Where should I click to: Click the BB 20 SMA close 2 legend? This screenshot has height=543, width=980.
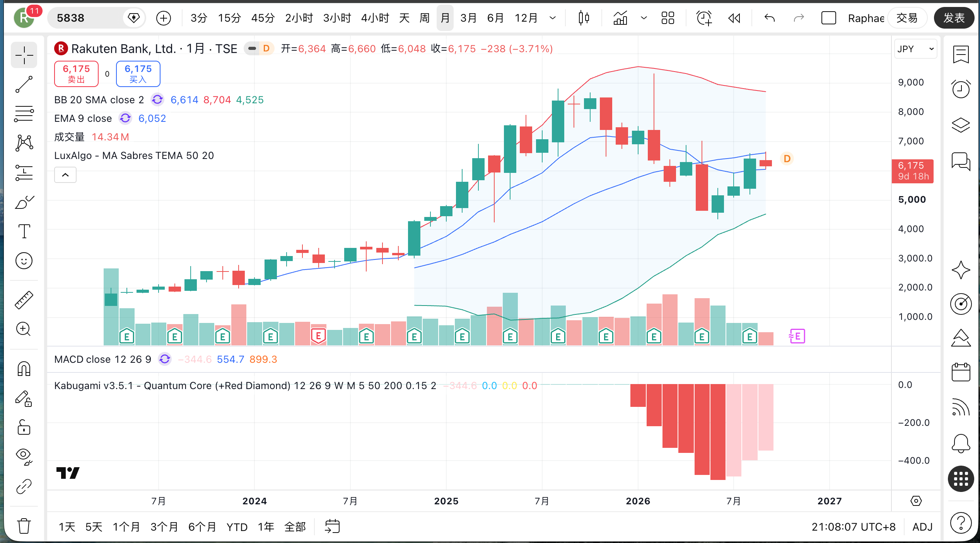tap(99, 100)
